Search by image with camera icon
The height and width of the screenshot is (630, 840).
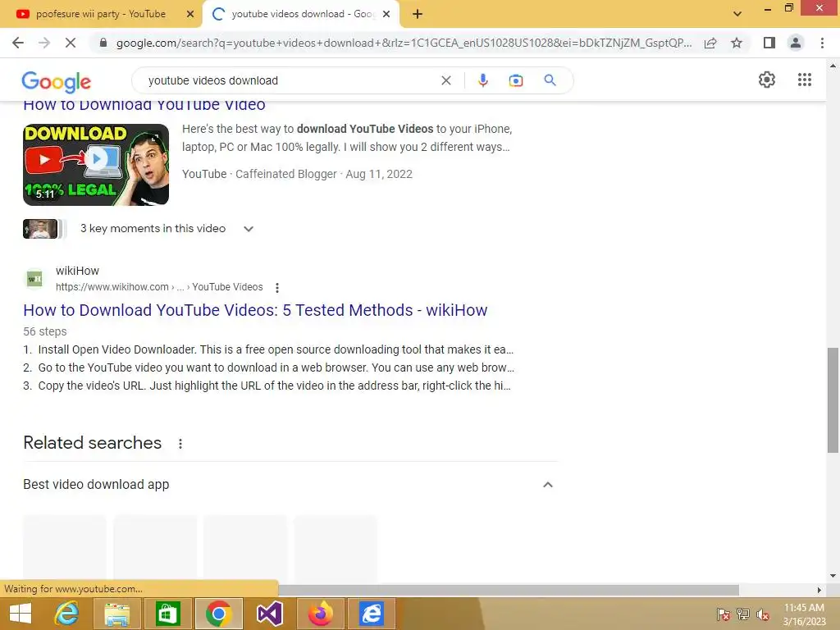[x=515, y=80]
